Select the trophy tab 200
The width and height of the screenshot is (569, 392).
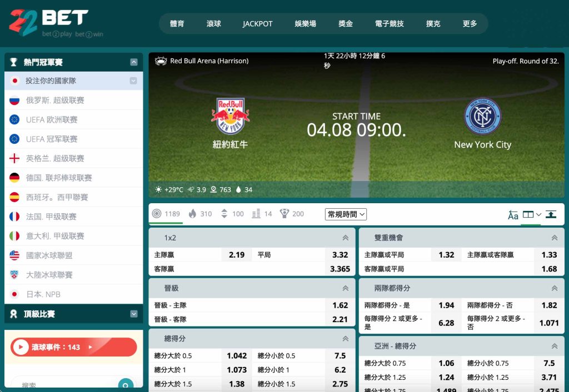[x=292, y=214]
